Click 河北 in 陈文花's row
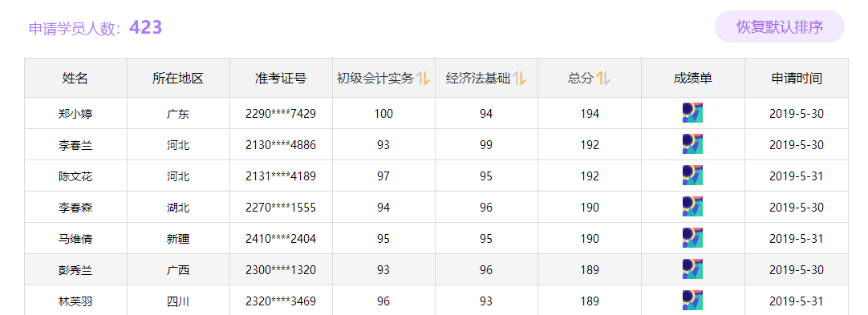The image size is (868, 315). 178,177
